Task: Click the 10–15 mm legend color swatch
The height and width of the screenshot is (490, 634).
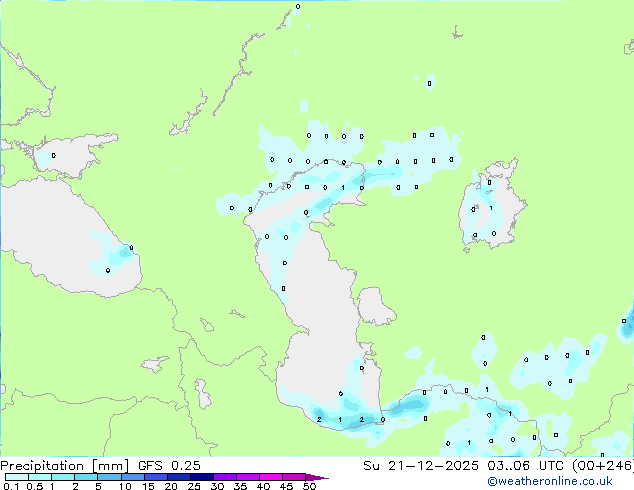Action: tap(132, 477)
